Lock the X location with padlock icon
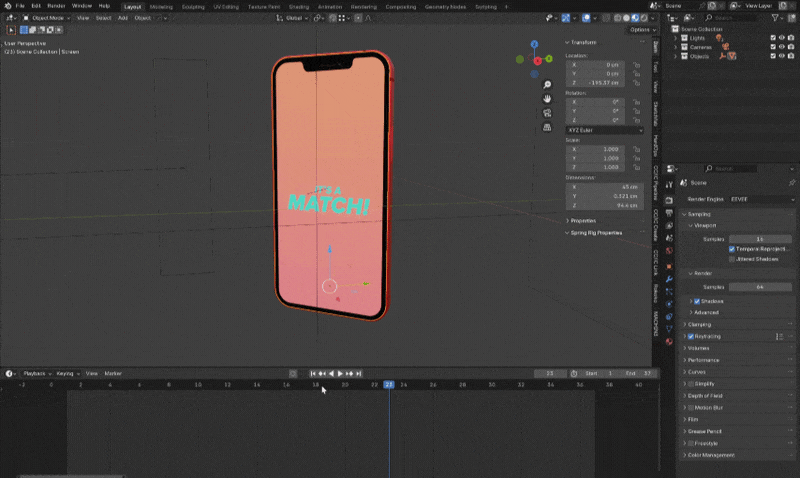This screenshot has height=478, width=800. (x=637, y=63)
